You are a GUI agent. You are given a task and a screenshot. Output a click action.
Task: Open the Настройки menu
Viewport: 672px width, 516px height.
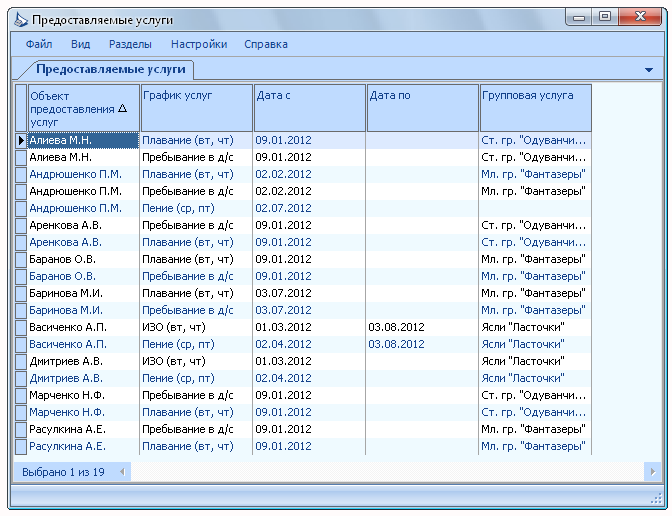pos(199,44)
